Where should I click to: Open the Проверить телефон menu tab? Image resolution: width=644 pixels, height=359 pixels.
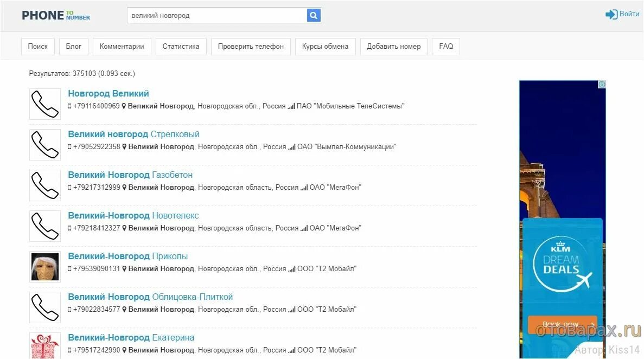click(251, 47)
